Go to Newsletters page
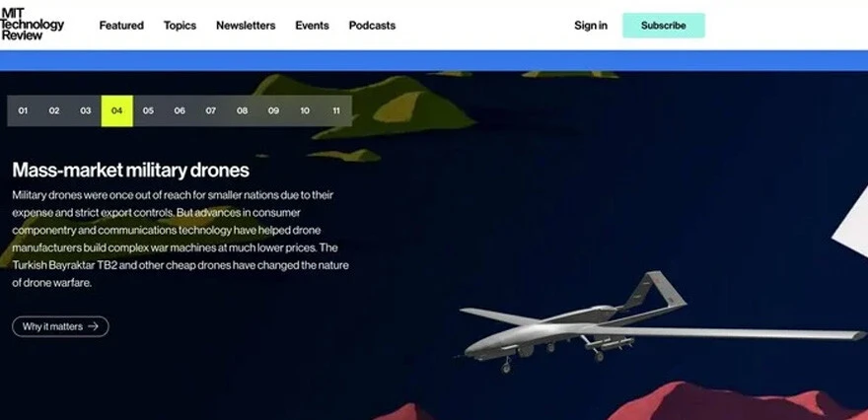 [x=246, y=26]
